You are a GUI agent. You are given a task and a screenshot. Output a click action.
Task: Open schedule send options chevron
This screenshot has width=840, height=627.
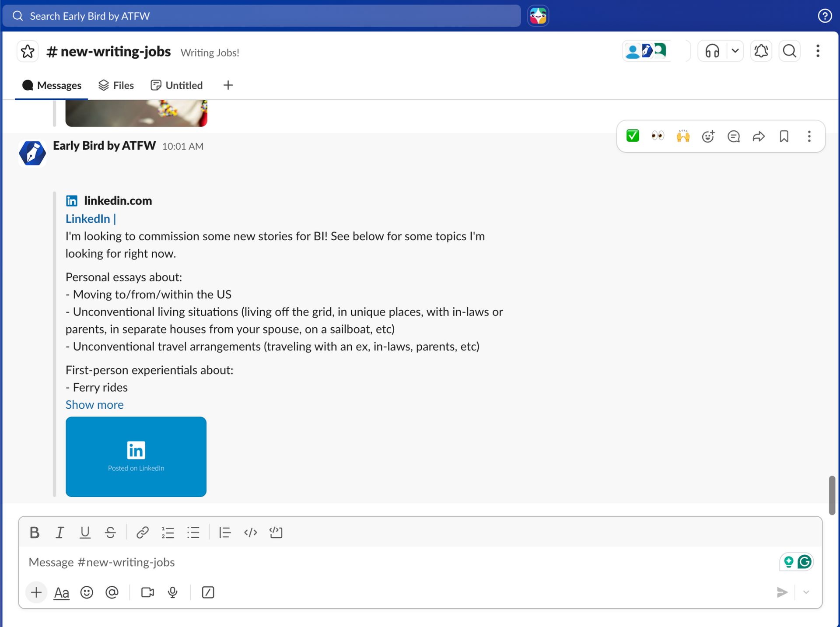pos(806,592)
